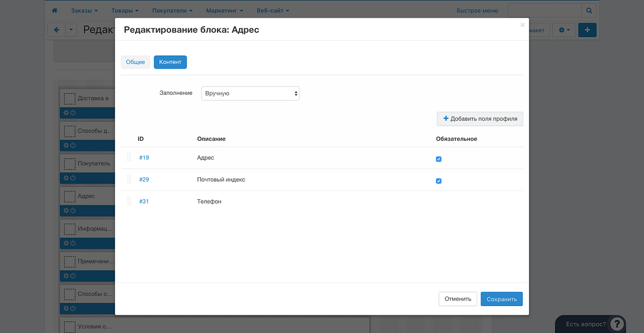This screenshot has height=333, width=644.
Task: Click the question mark help icon
Action: pos(617,324)
